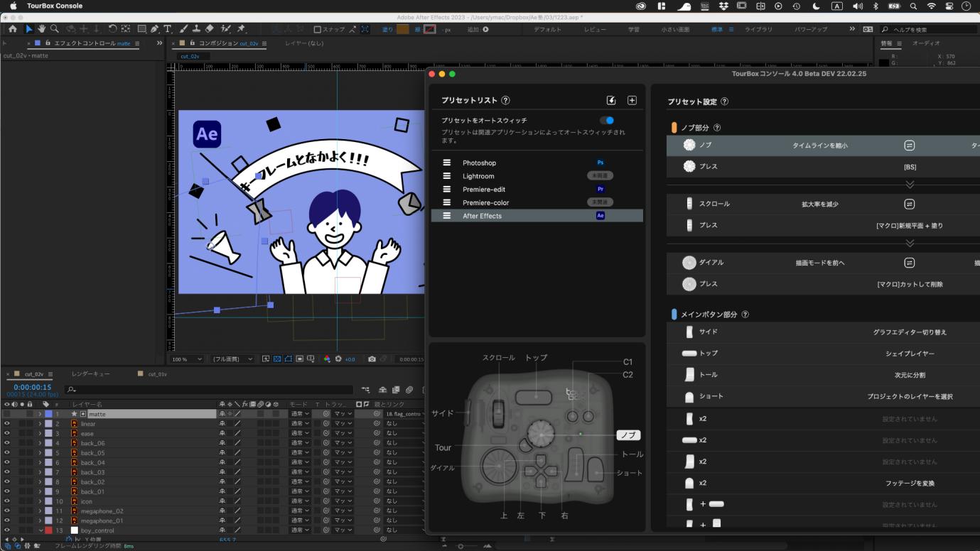Click the reset exposure icon in viewer footer
This screenshot has width=980, height=551.
pos(338,359)
